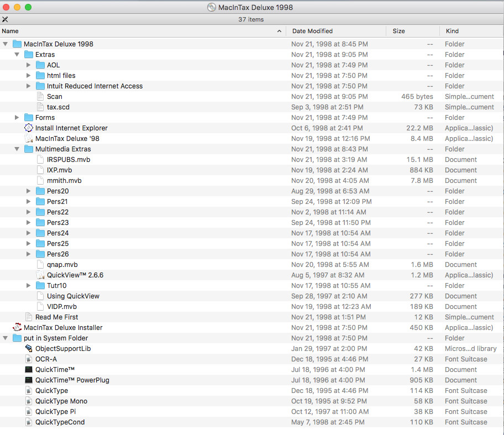Viewport: 504px width, 435px height.
Task: Expand the Pers25 folder
Action: [x=28, y=244]
